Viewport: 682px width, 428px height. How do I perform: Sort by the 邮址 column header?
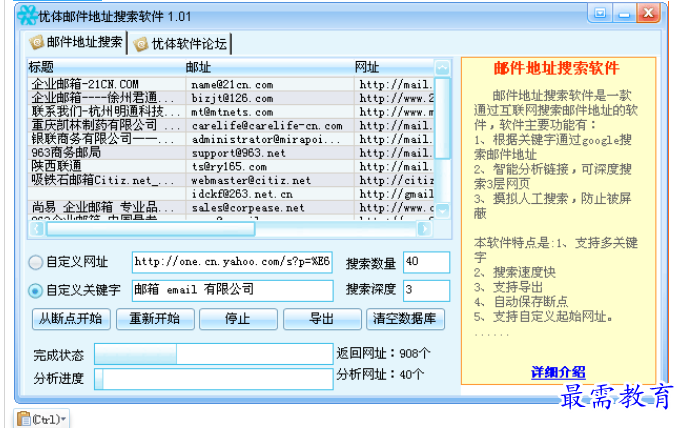tap(269, 67)
